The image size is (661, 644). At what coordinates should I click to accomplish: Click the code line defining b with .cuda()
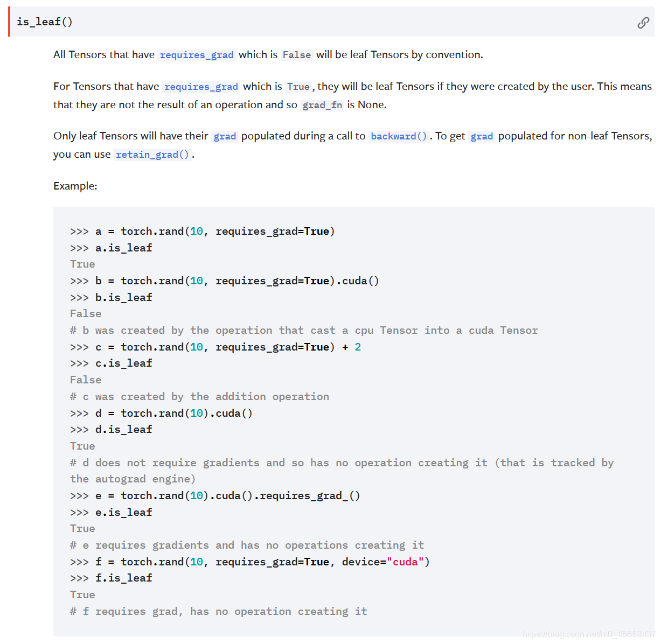[237, 281]
